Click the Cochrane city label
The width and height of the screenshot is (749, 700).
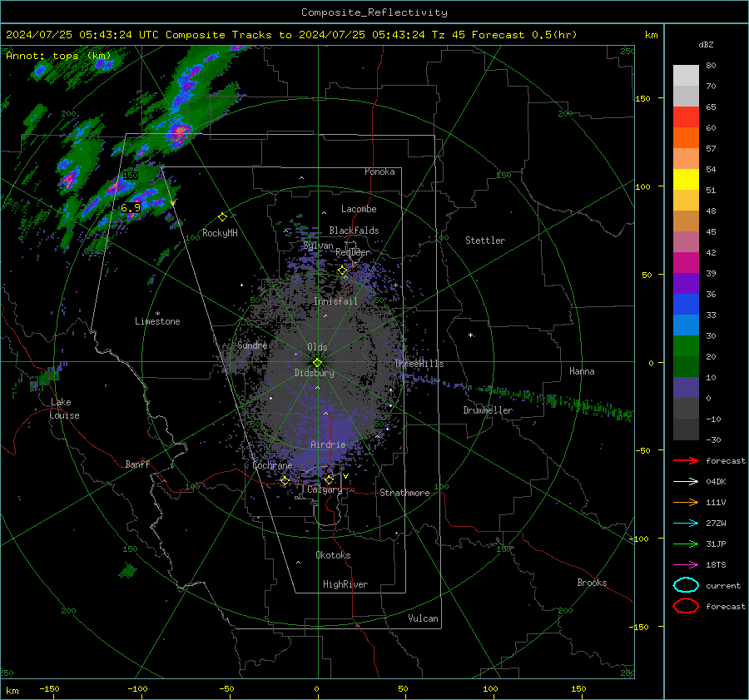coord(272,465)
